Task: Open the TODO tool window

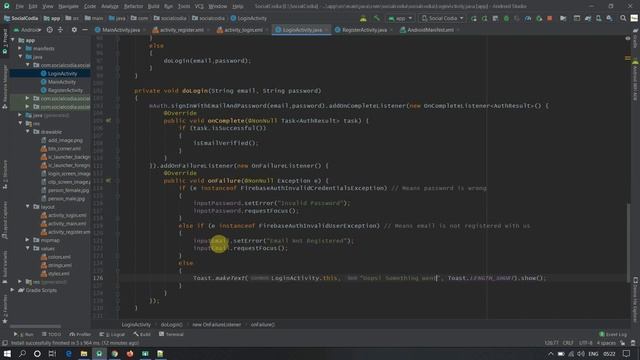Action: click(51, 334)
